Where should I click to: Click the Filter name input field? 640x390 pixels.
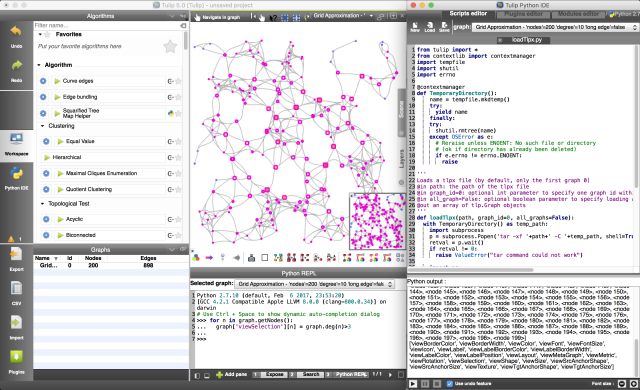(x=107, y=25)
